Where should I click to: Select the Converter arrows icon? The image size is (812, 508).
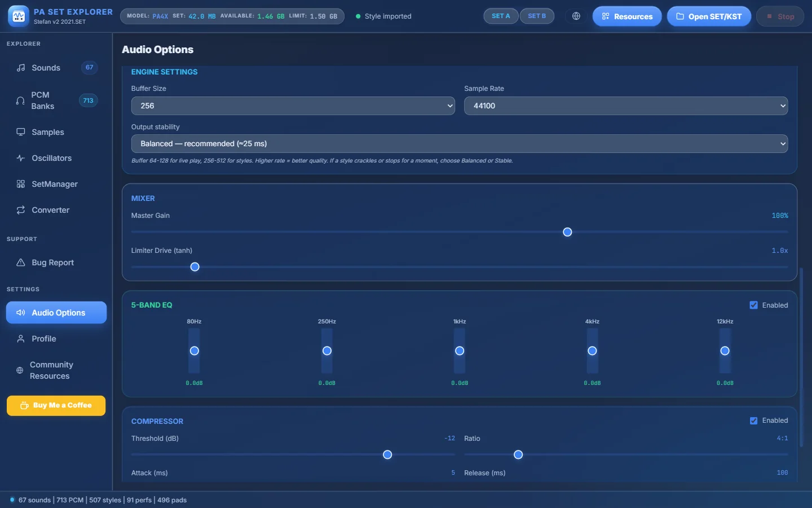click(x=21, y=210)
